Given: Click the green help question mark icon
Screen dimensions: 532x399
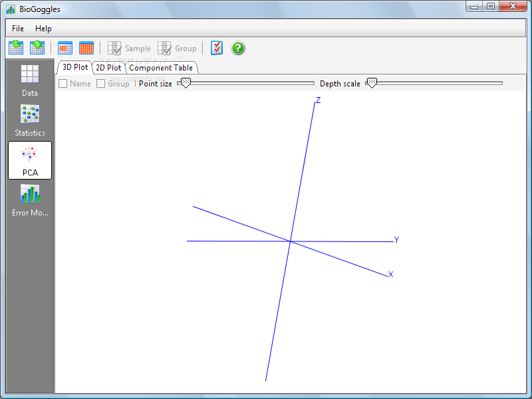Looking at the screenshot, I should 238,48.
